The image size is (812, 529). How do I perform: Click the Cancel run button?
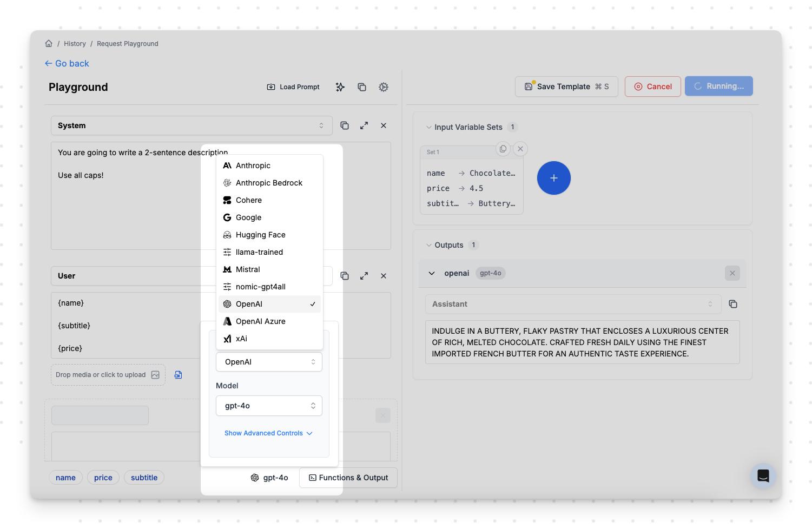(652, 87)
